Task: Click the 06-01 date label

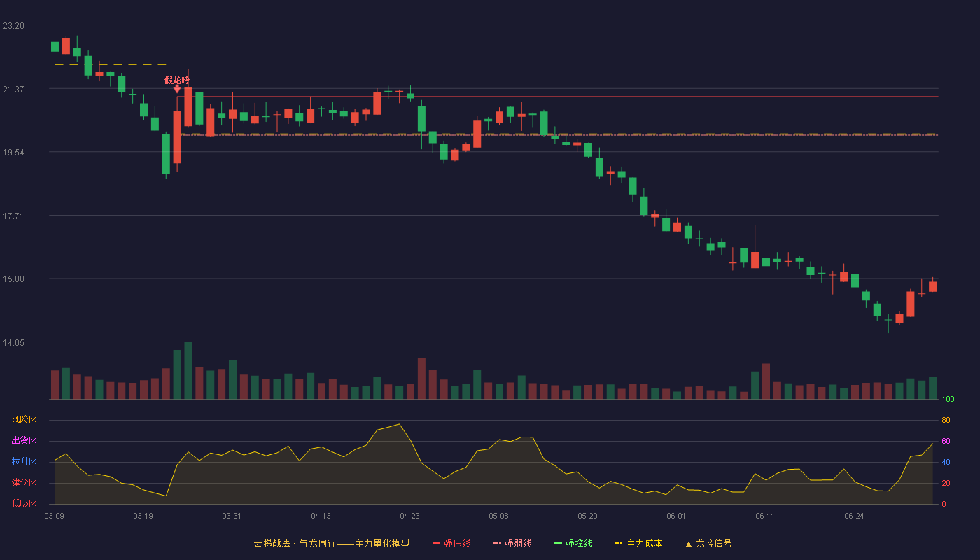Action: 676,516
